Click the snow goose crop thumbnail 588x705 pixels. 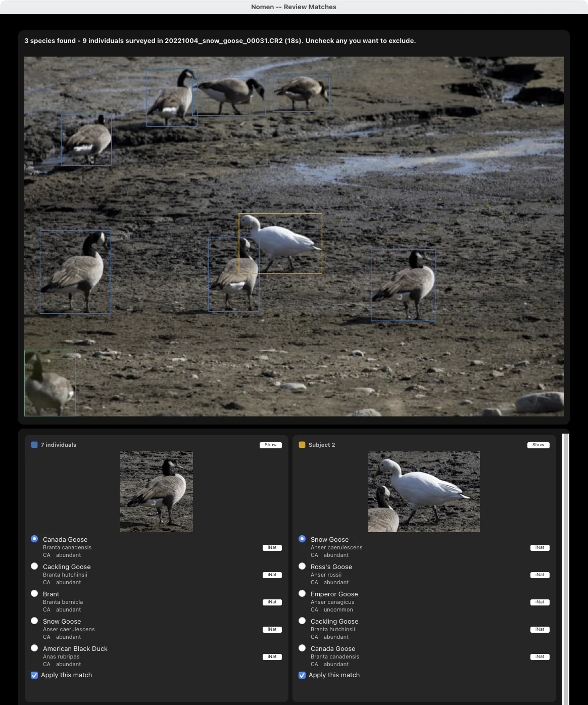(424, 492)
